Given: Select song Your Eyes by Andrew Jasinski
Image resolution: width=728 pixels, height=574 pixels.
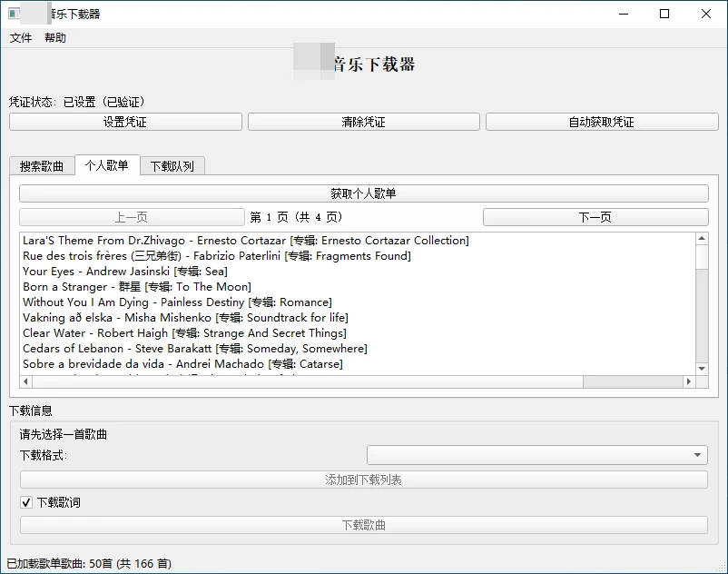Looking at the screenshot, I should point(125,272).
